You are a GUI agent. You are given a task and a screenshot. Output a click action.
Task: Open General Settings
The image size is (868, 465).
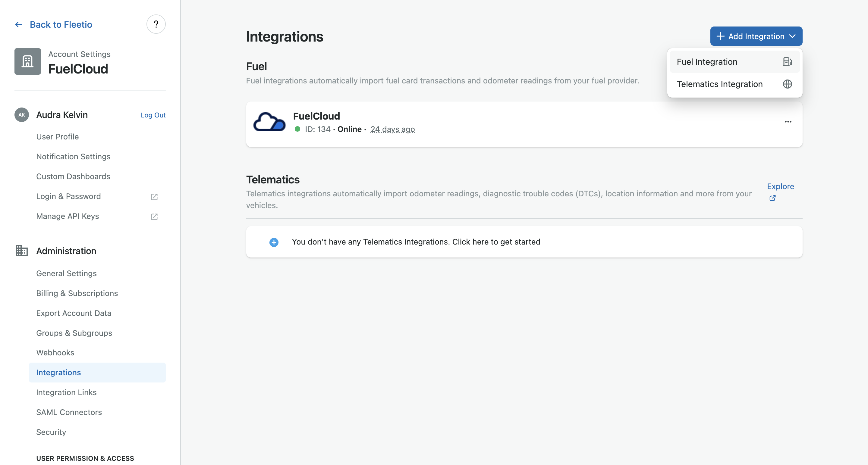[66, 273]
